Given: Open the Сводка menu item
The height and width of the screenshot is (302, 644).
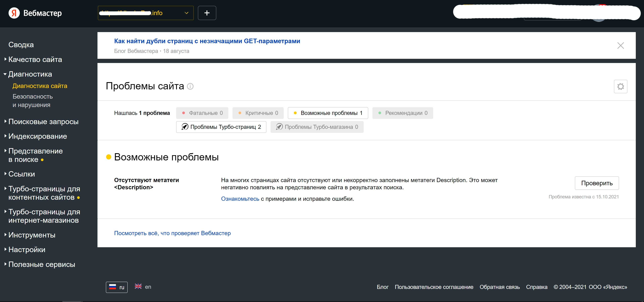Looking at the screenshot, I should point(21,45).
